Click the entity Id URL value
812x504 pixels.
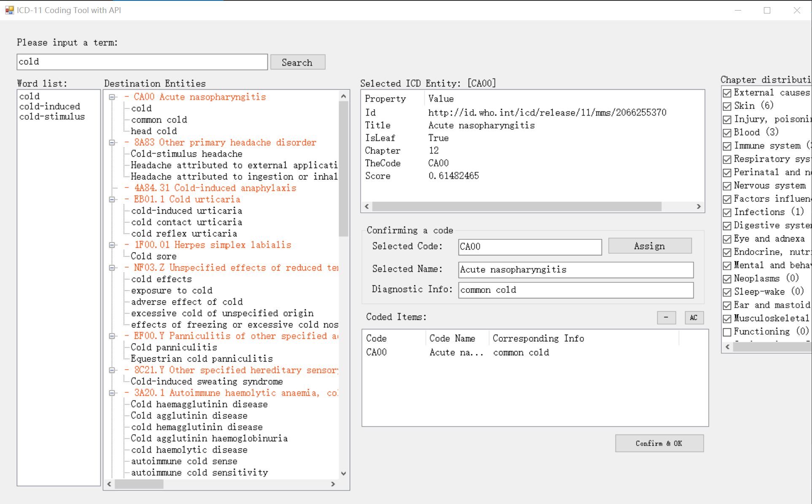547,113
